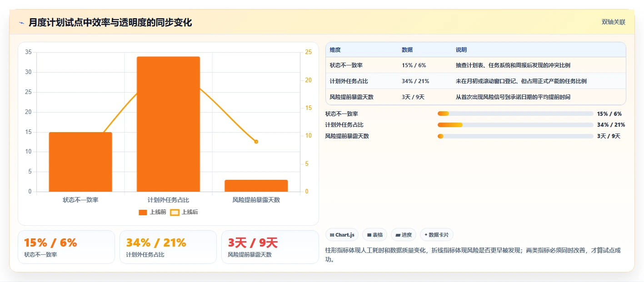
Task: Click the 状态不一致率 progress bar
Action: coord(515,114)
